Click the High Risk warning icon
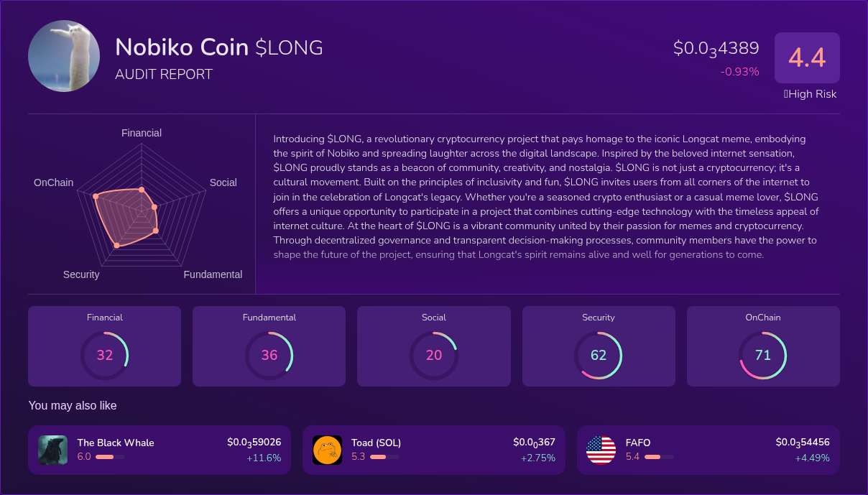868x495 pixels. click(785, 94)
